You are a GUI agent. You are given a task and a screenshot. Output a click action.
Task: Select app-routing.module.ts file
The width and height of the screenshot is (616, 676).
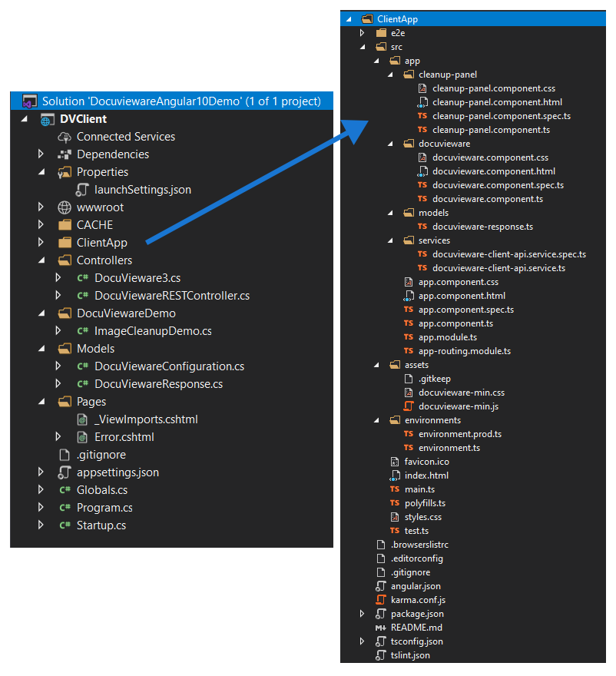pyautogui.click(x=465, y=351)
